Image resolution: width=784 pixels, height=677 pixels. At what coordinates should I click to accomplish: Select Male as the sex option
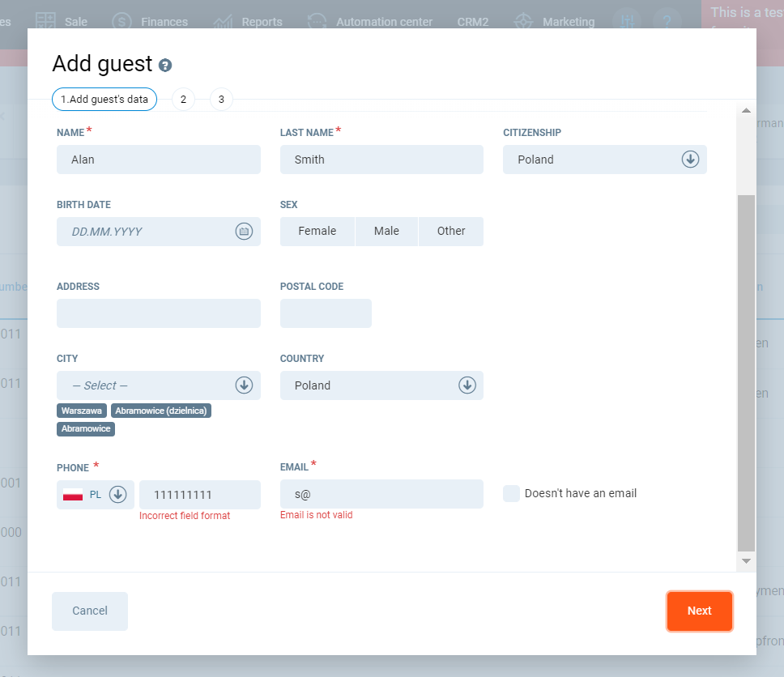[386, 232]
